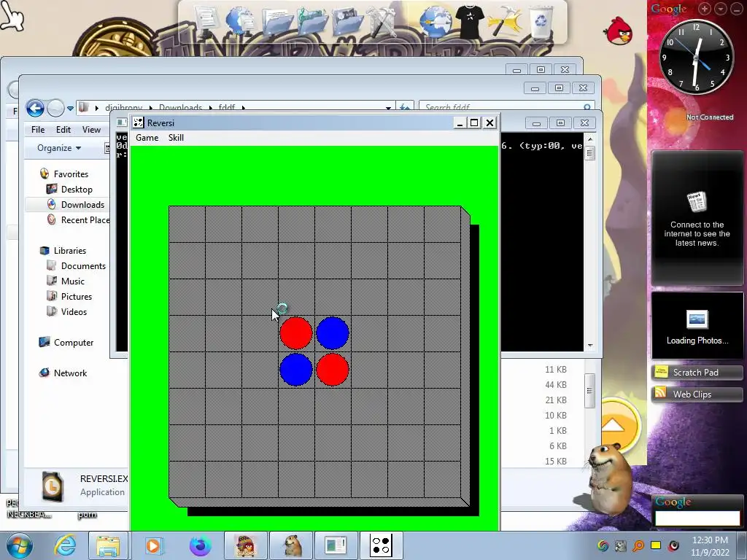747x560 pixels.
Task: Open Windows Explorer from taskbar
Action: click(x=108, y=545)
